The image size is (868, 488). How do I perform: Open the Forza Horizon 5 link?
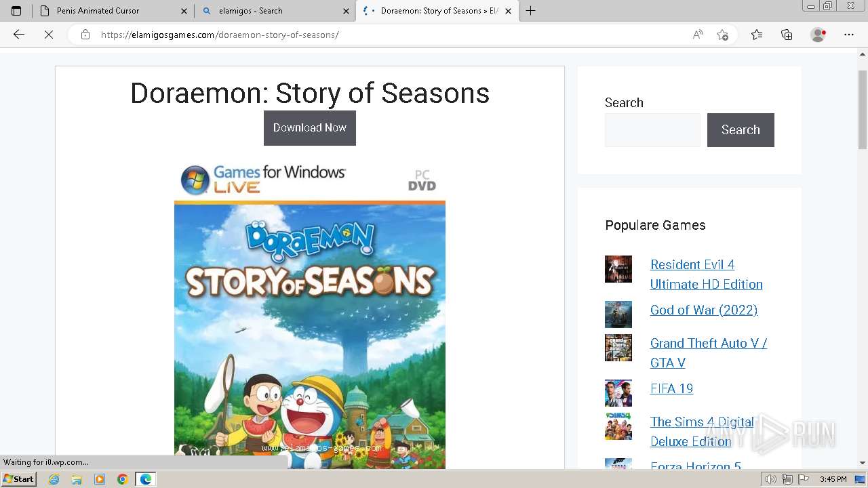click(x=695, y=466)
